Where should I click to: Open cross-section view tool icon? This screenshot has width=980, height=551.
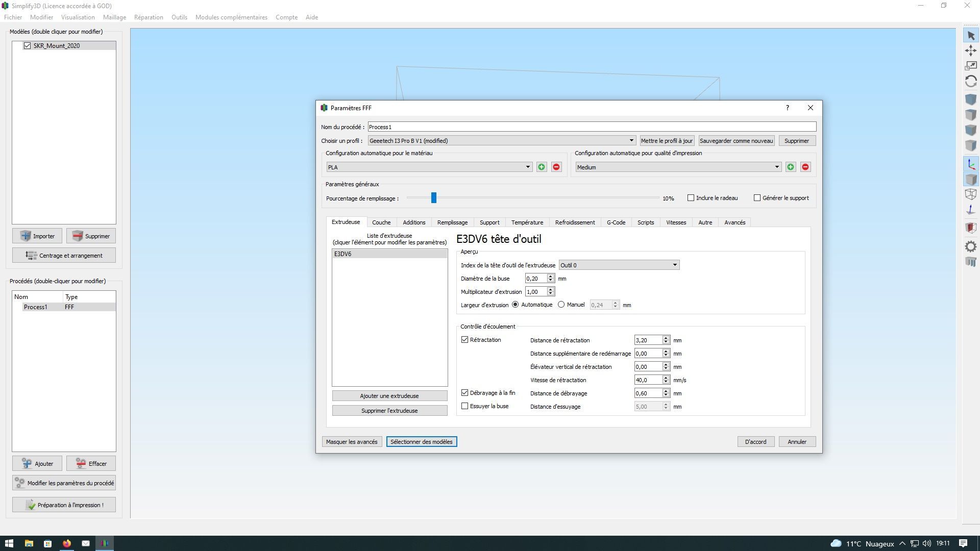(x=971, y=228)
